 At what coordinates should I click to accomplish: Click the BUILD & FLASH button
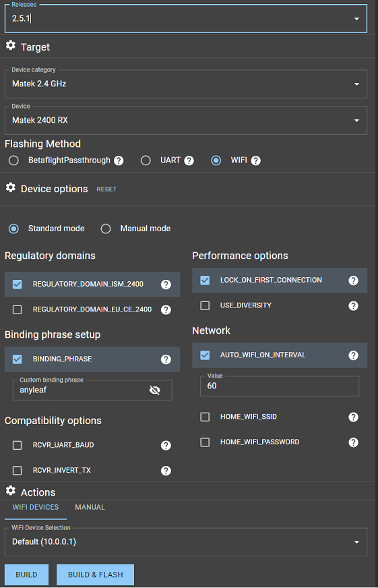(x=95, y=575)
